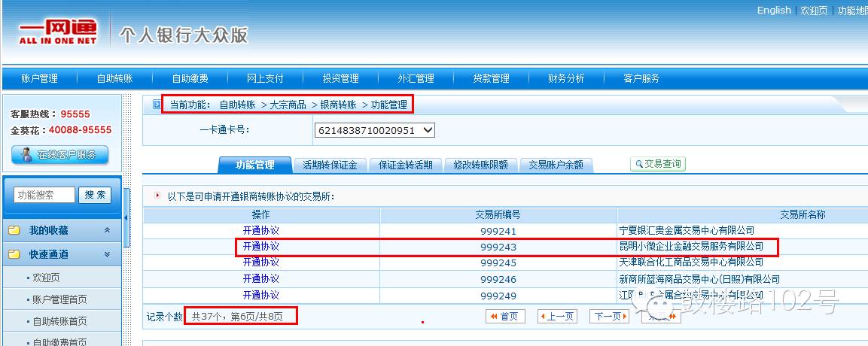Click the 交易查询 search button
868x346 pixels.
tap(658, 164)
